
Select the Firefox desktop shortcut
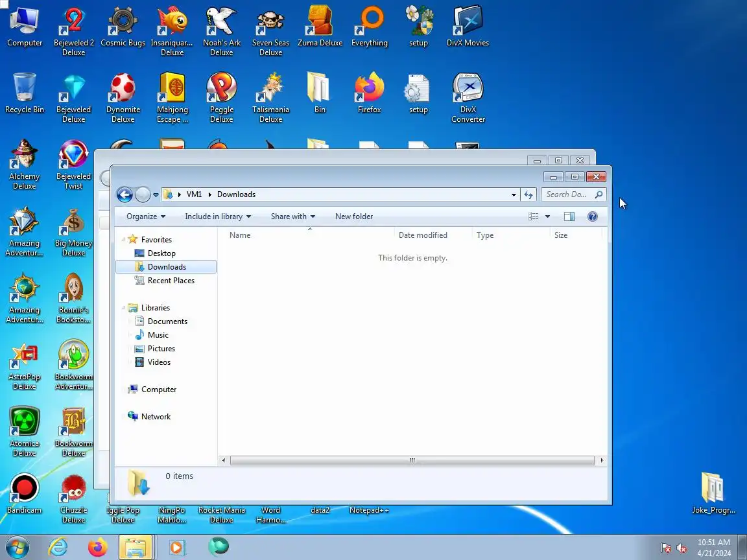(369, 93)
